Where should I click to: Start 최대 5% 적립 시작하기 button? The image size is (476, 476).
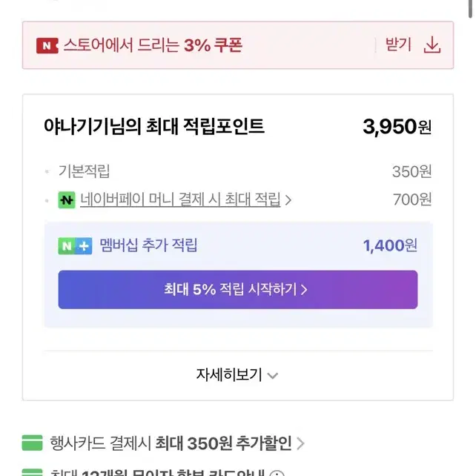click(x=238, y=290)
